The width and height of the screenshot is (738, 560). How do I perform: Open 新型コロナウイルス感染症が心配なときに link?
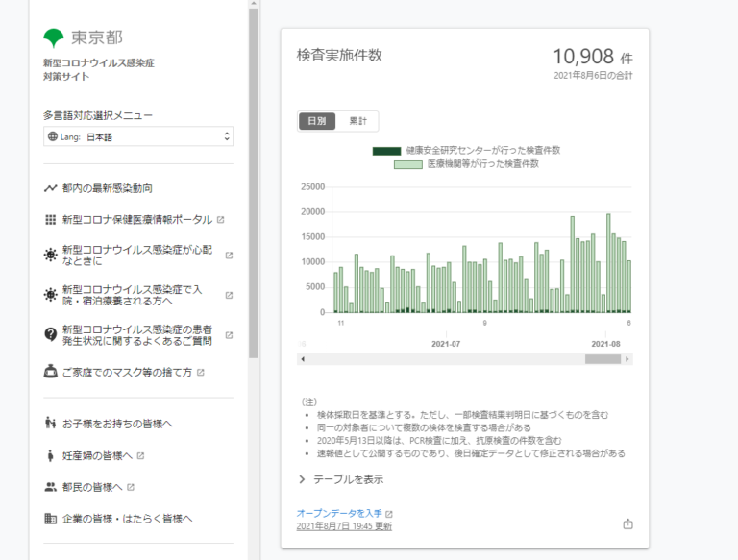[x=137, y=256]
